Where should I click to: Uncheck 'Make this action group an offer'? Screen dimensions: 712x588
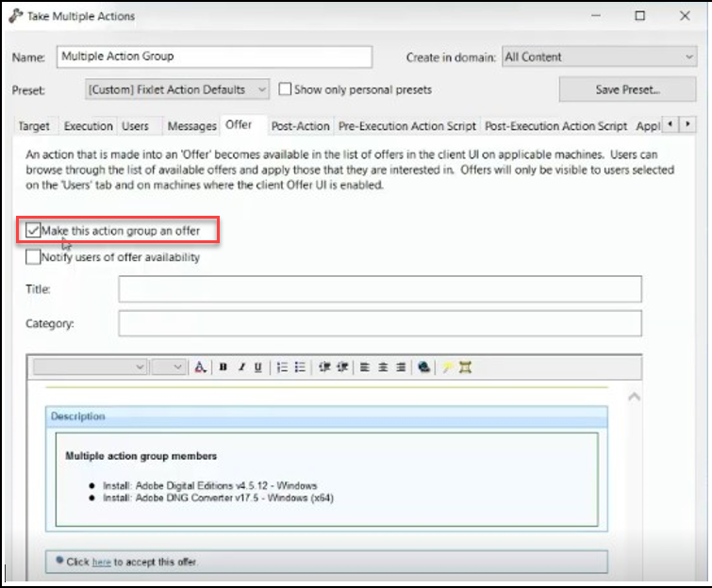point(33,231)
